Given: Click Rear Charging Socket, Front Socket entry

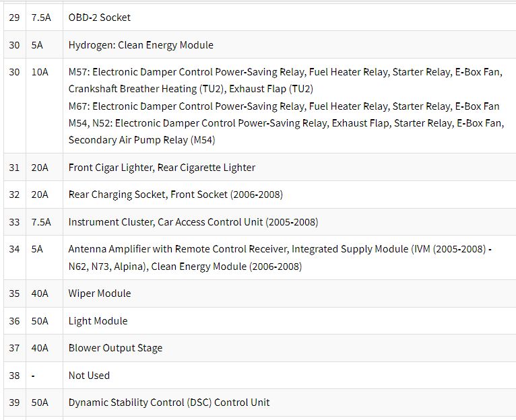Looking at the screenshot, I should 176,195.
